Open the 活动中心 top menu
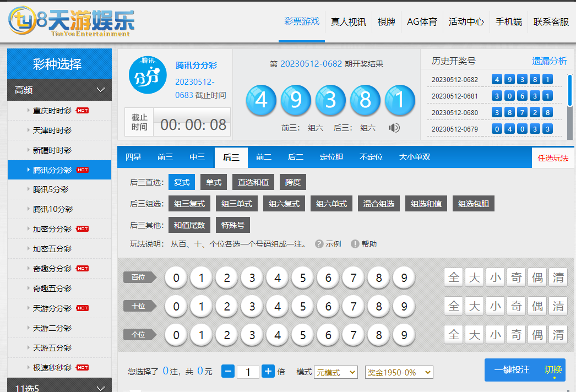Viewport: 576px width, 392px height. [466, 22]
